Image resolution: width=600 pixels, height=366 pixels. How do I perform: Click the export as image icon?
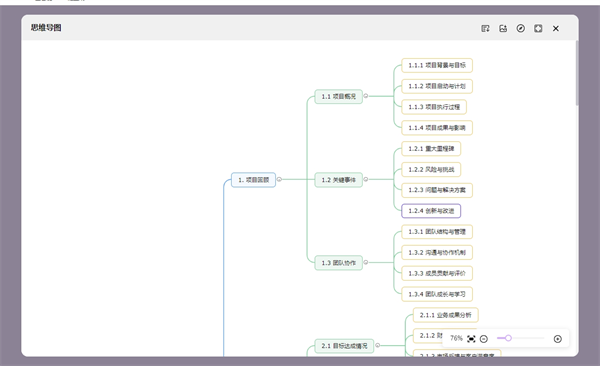point(503,28)
